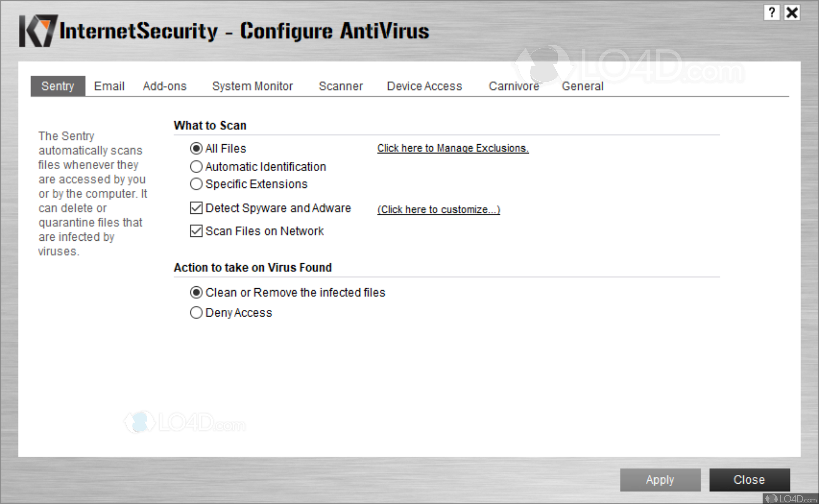Image resolution: width=819 pixels, height=504 pixels.
Task: Switch to the Email tab
Action: [x=109, y=86]
